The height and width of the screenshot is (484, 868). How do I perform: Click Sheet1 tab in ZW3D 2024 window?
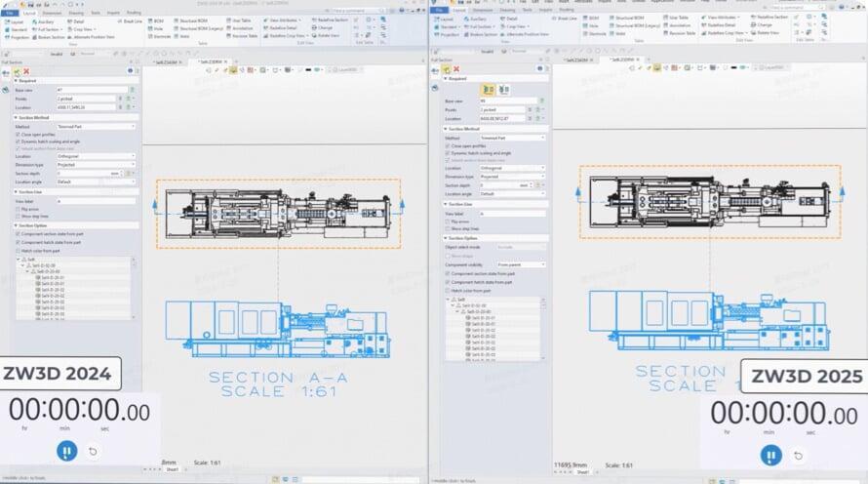click(173, 469)
